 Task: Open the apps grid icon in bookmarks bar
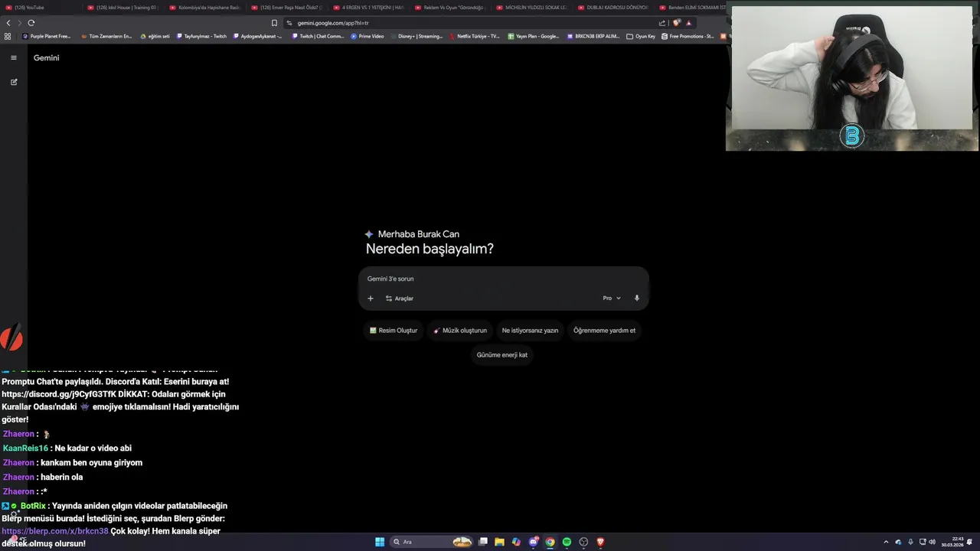[x=8, y=36]
